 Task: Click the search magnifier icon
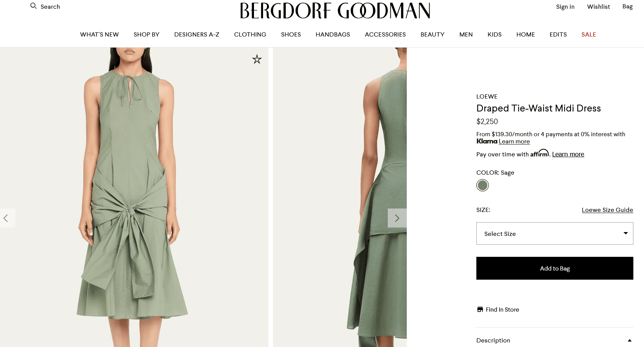tap(33, 6)
